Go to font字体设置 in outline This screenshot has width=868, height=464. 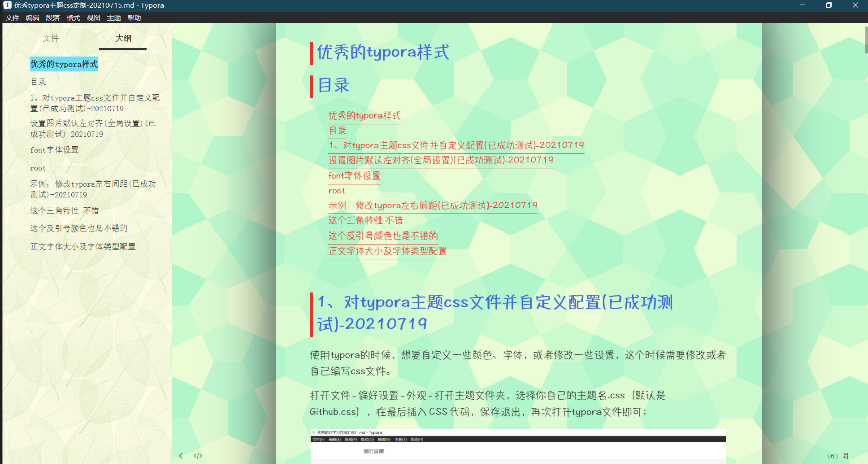(55, 150)
